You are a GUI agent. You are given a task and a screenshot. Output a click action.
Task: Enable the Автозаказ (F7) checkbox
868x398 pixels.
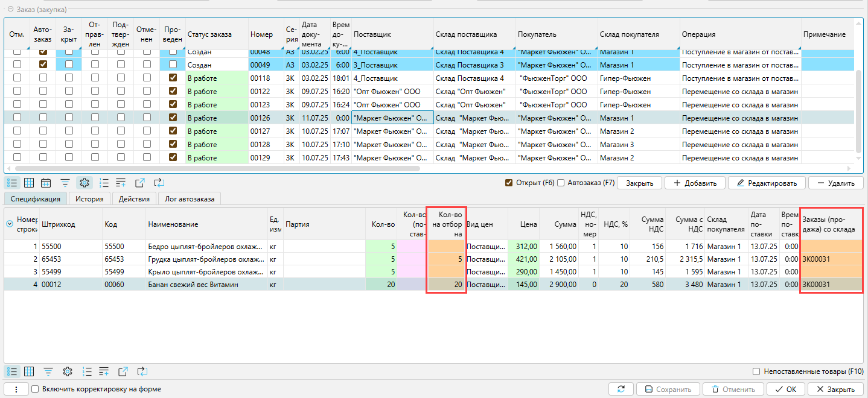tap(561, 183)
